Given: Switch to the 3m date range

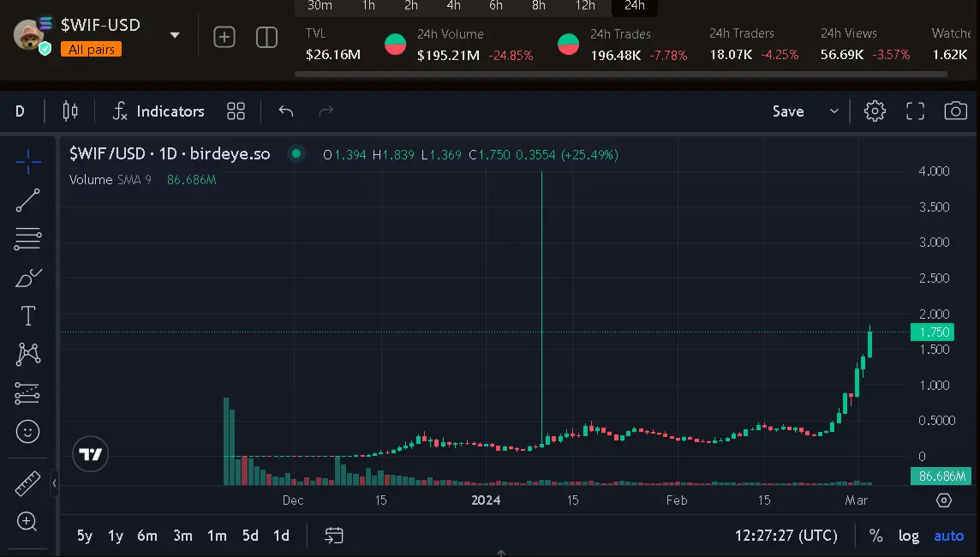Looking at the screenshot, I should click(x=182, y=536).
